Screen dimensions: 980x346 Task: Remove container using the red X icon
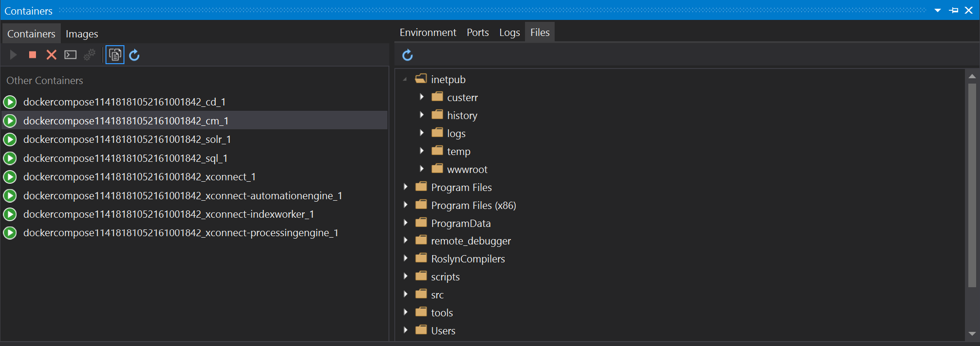[51, 55]
